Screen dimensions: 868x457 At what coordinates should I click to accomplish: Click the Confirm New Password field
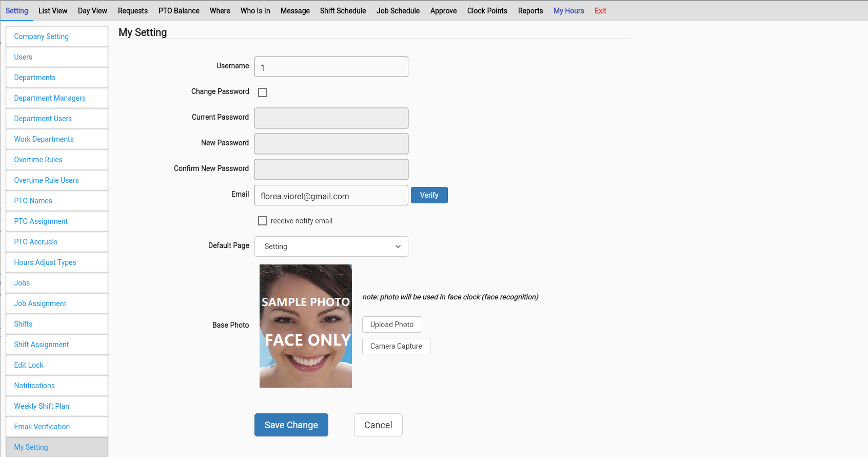pos(331,169)
